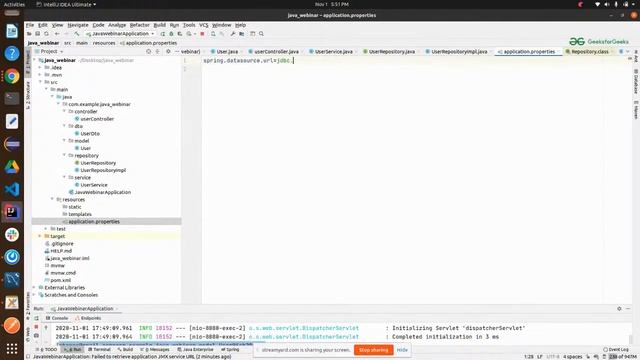Run JavaWebinarApplication with the green run icon

[x=162, y=34]
